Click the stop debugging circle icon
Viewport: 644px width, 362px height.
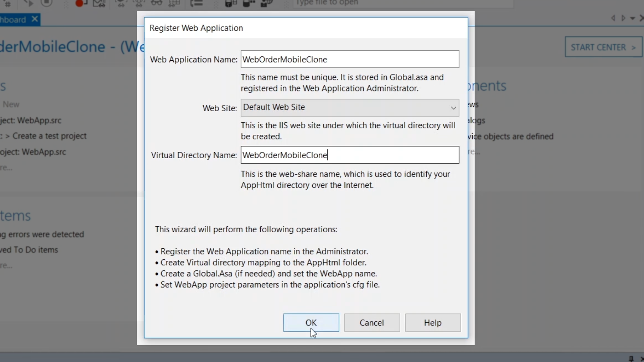[x=46, y=3]
